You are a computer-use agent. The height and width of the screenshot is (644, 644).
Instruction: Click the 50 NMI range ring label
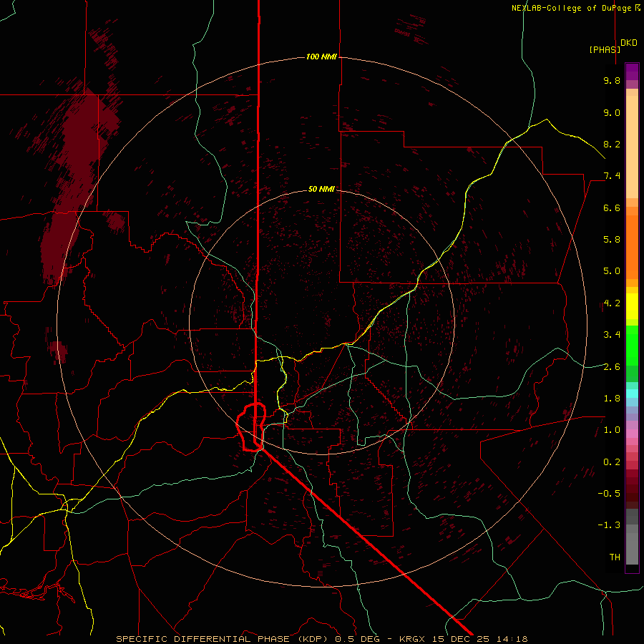[x=321, y=189]
